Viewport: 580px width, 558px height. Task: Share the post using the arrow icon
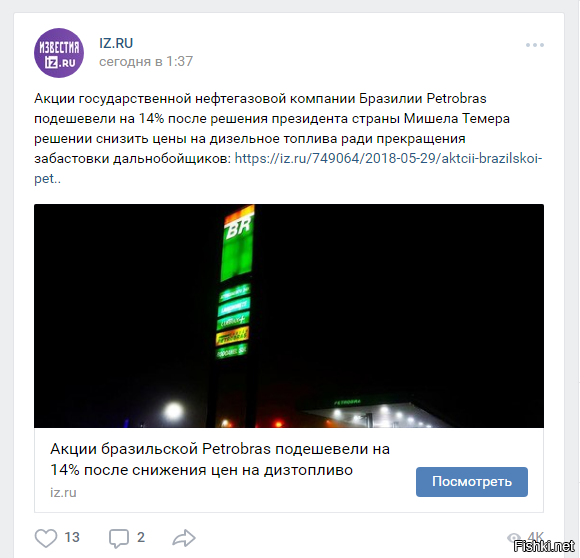184,538
